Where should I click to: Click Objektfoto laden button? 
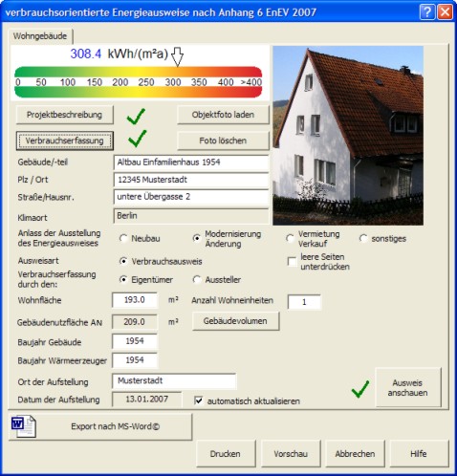(x=223, y=115)
